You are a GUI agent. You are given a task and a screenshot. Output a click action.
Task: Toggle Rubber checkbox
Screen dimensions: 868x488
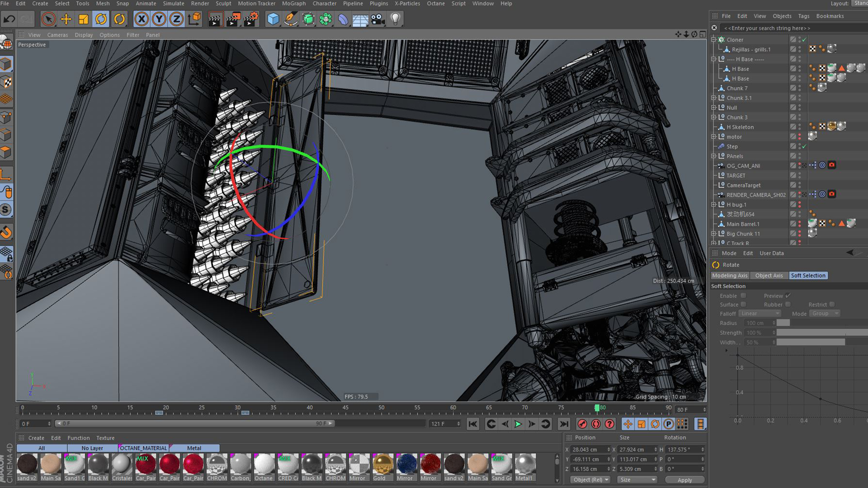(x=788, y=305)
